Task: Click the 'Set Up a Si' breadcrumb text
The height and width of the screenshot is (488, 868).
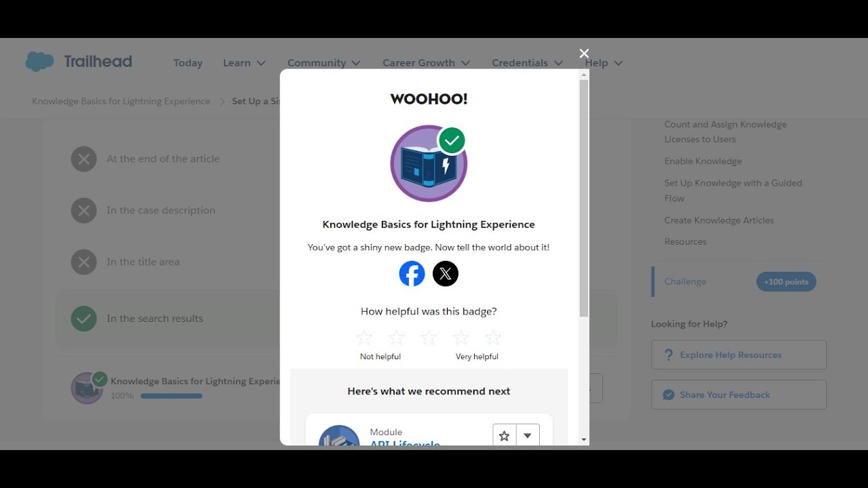Action: pos(256,101)
